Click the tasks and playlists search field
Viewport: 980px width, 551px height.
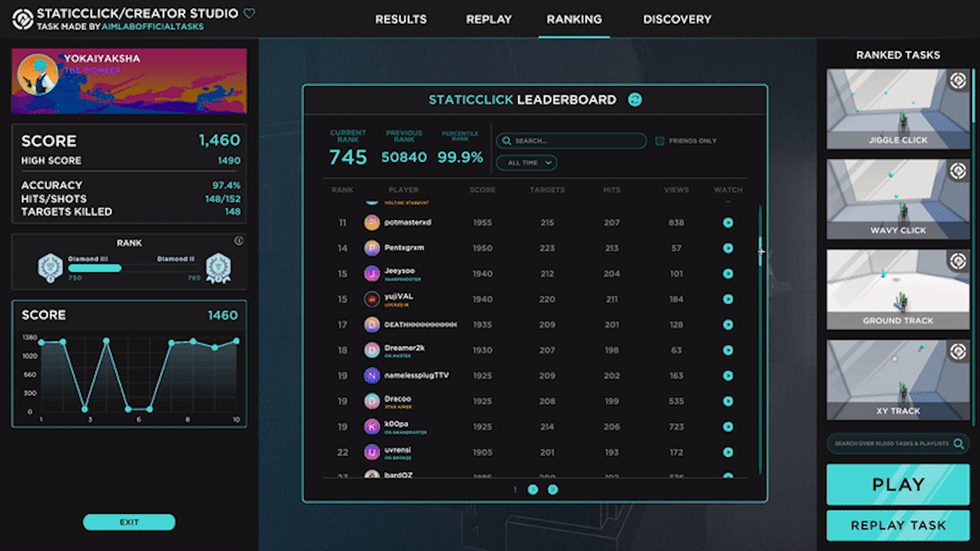coord(898,444)
